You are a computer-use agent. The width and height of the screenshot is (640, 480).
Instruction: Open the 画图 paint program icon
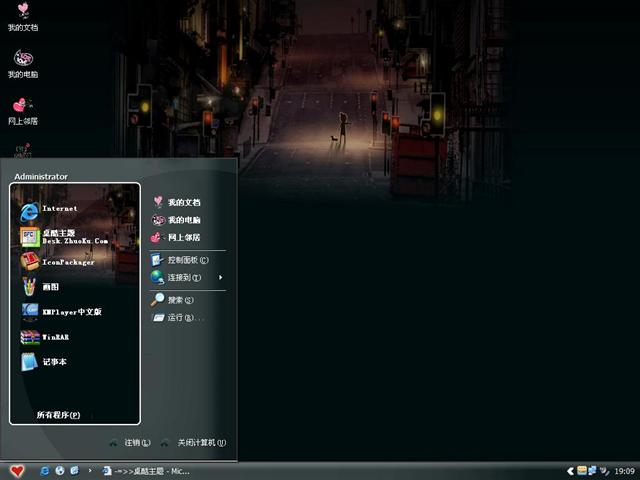point(29,286)
